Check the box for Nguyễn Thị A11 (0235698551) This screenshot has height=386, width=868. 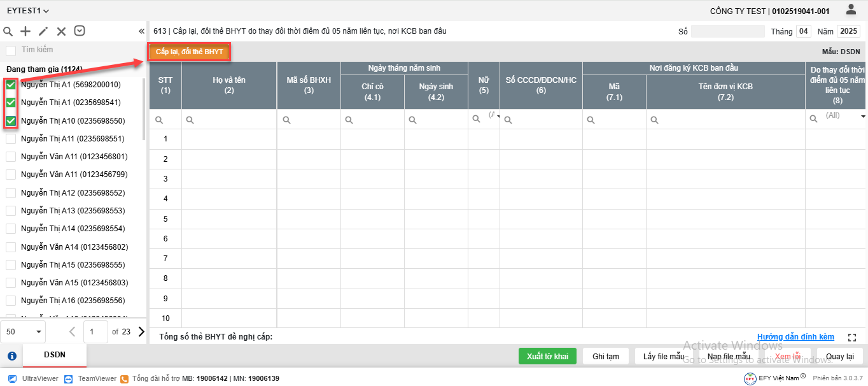(x=11, y=138)
